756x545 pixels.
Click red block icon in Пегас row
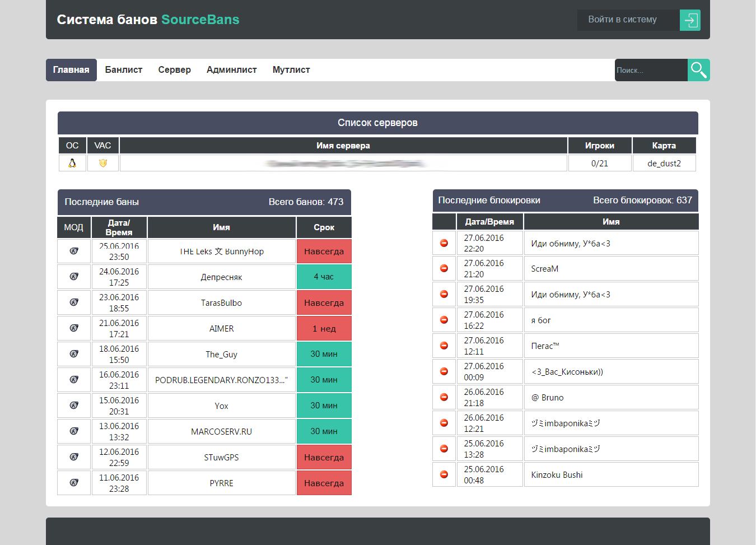(x=444, y=346)
